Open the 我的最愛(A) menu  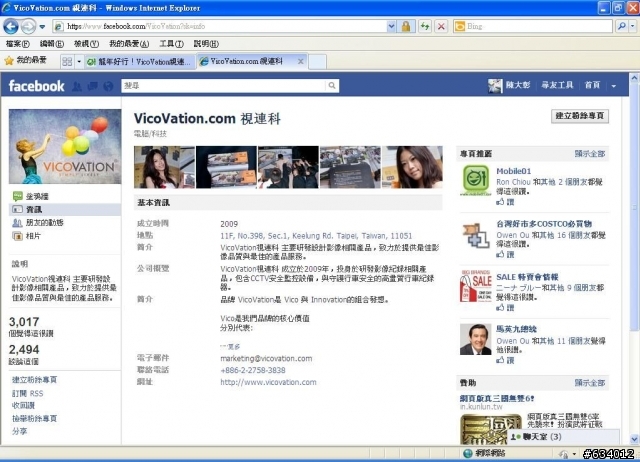pyautogui.click(x=129, y=44)
